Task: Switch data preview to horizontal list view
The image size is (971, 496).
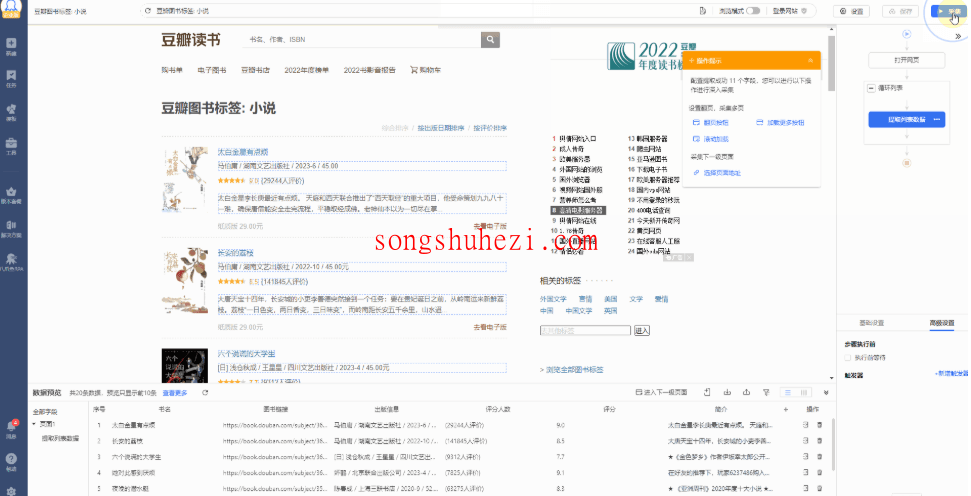Action: pyautogui.click(x=788, y=393)
